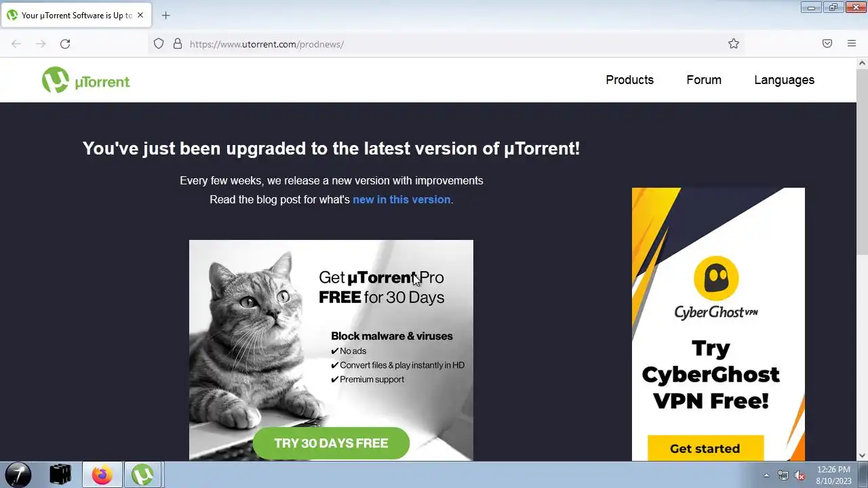Open the µTorrent taskbar icon
This screenshot has height=488, width=868.
[142, 474]
